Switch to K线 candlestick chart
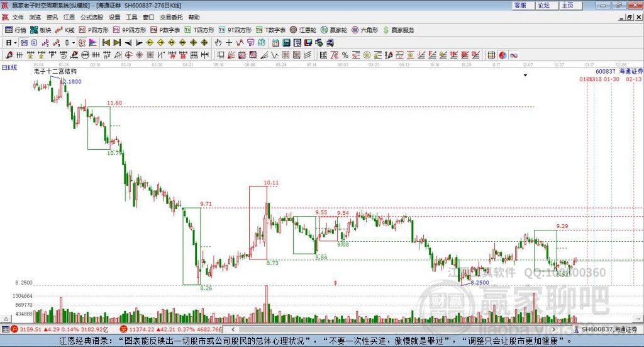The image size is (644, 347). click(x=65, y=30)
